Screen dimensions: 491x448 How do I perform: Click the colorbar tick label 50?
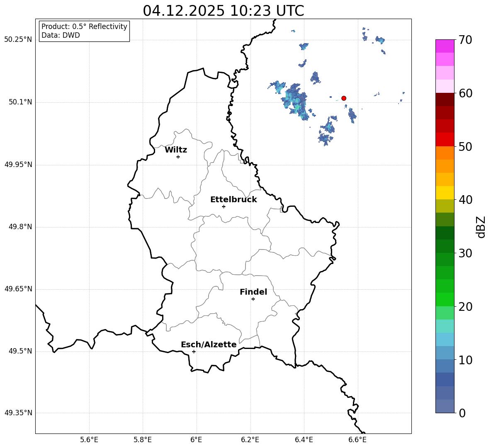465,146
